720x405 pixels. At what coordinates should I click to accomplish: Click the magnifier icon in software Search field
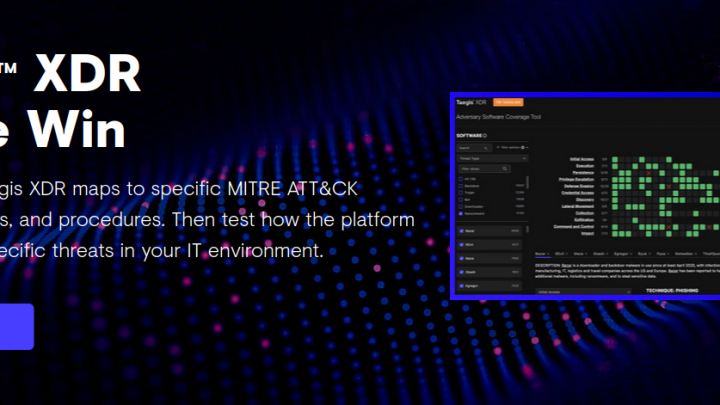pos(486,148)
